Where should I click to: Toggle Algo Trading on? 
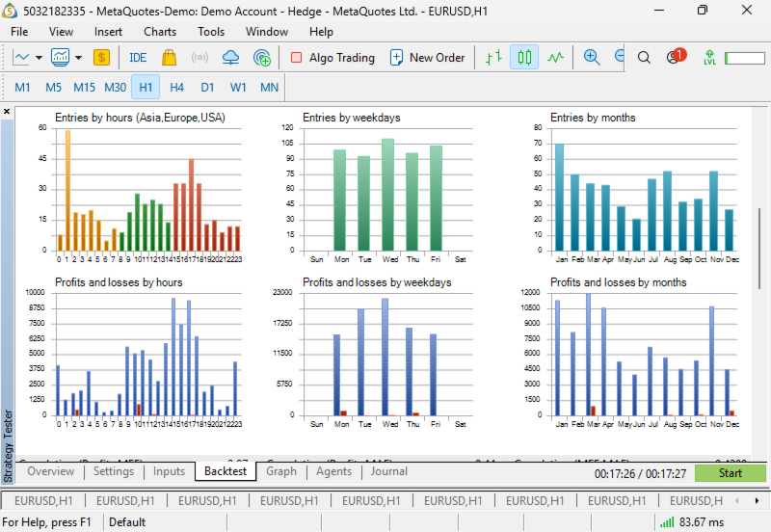tap(332, 58)
